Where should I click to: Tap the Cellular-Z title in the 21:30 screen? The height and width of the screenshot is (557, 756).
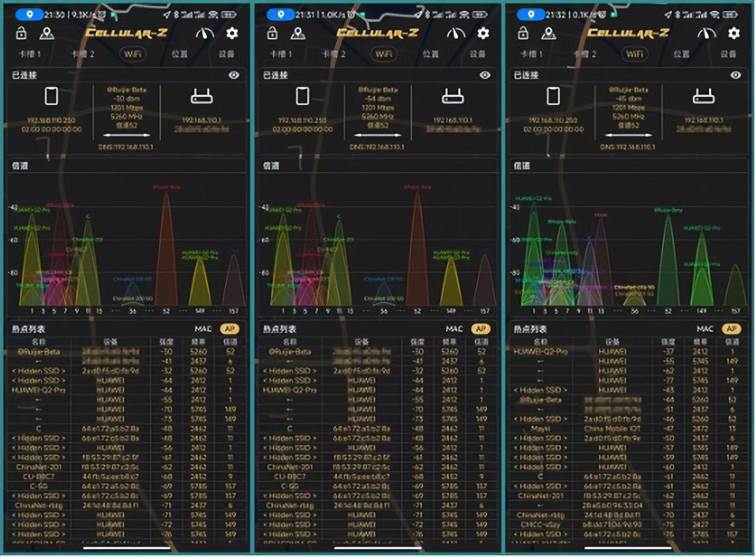[126, 33]
